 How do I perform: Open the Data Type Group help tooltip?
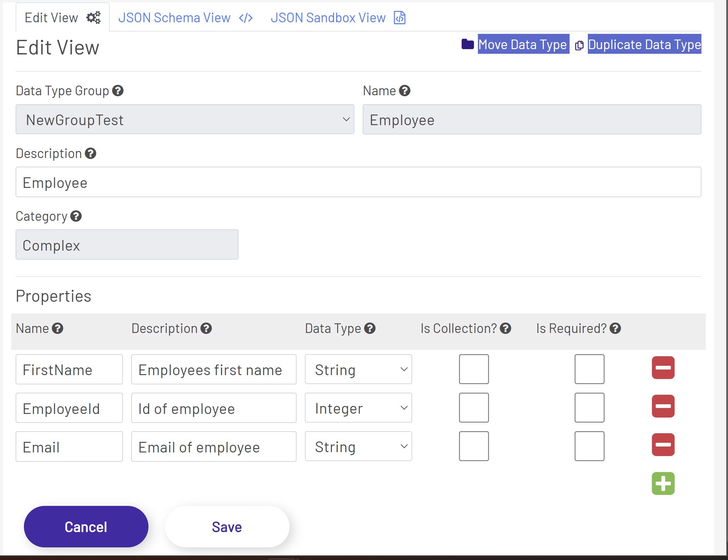pos(118,90)
